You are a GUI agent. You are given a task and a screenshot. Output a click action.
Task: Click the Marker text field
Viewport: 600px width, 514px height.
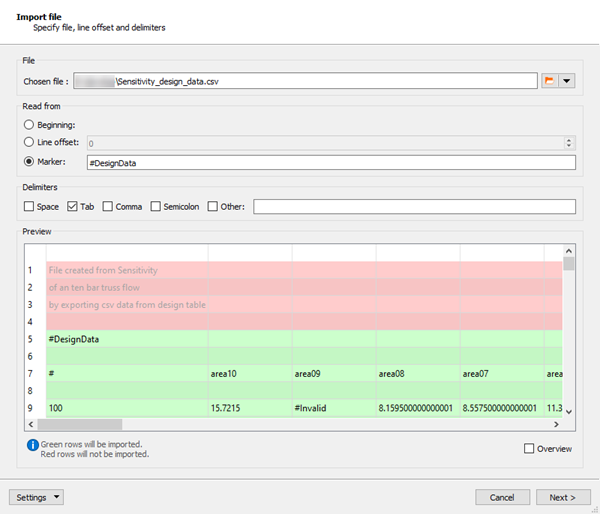(331, 163)
